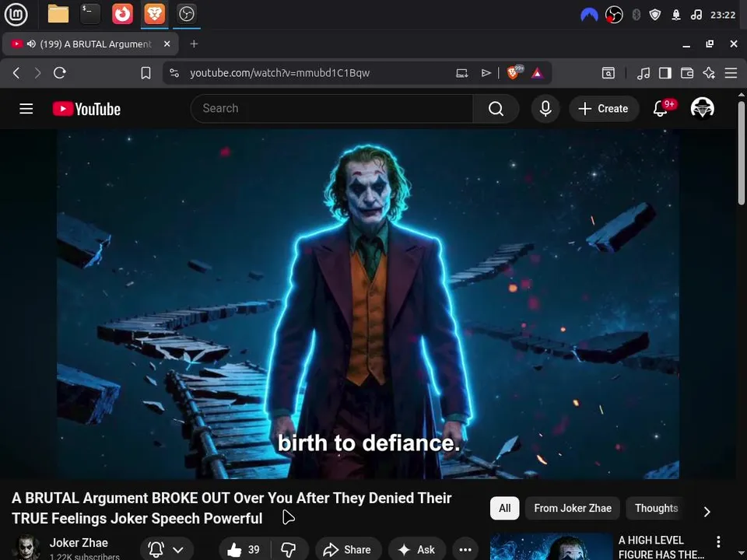Open the YouTube guide hamburger menu
Image resolution: width=747 pixels, height=560 pixels.
26,109
